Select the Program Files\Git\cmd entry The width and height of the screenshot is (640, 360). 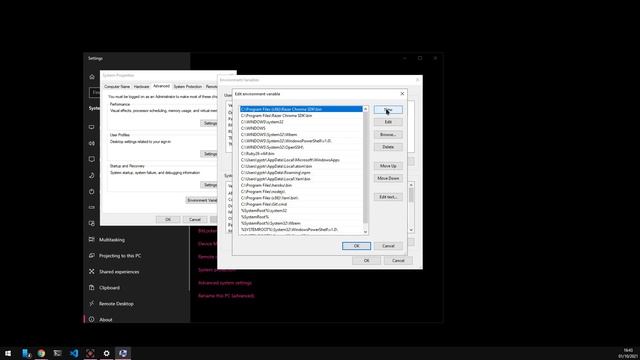click(x=301, y=204)
